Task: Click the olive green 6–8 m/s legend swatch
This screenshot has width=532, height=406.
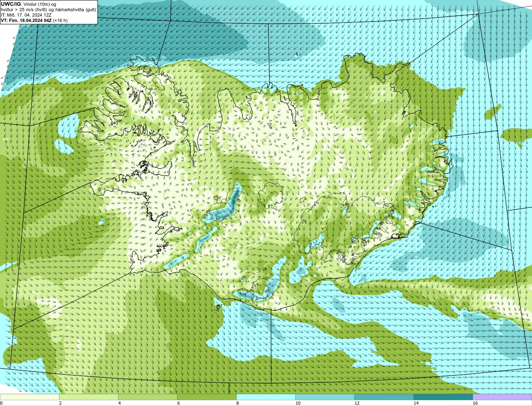Action: (x=207, y=397)
